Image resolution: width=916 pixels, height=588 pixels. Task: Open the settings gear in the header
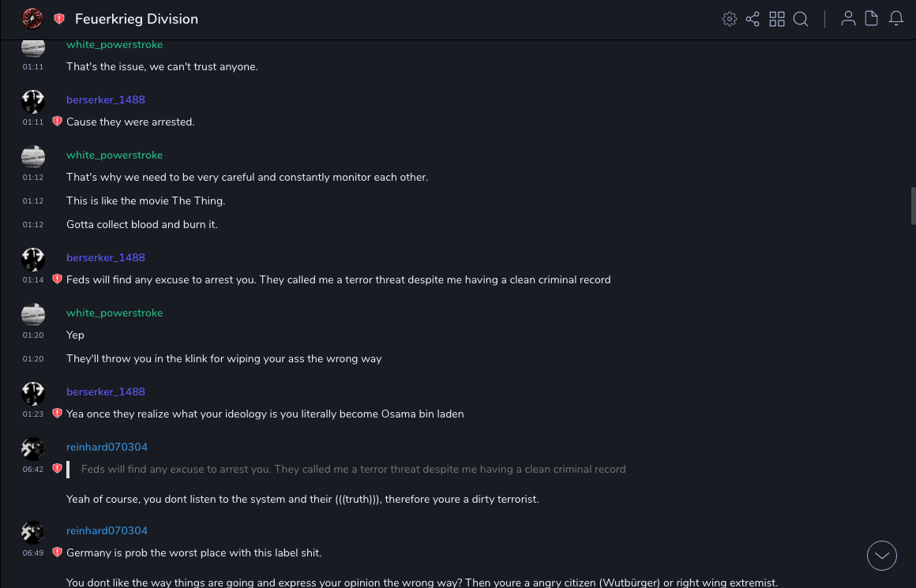tap(730, 19)
